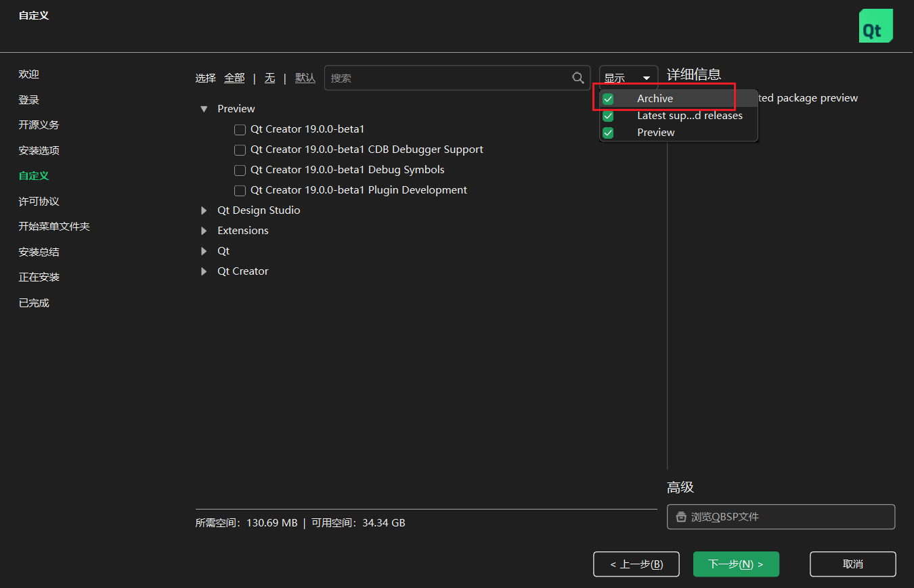Click the 默认 selection link
Screen dimensions: 914x588
coord(305,78)
